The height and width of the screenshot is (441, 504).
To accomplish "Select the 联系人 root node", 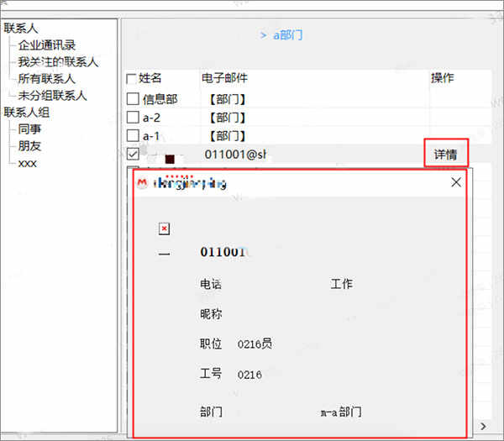I will pos(20,29).
